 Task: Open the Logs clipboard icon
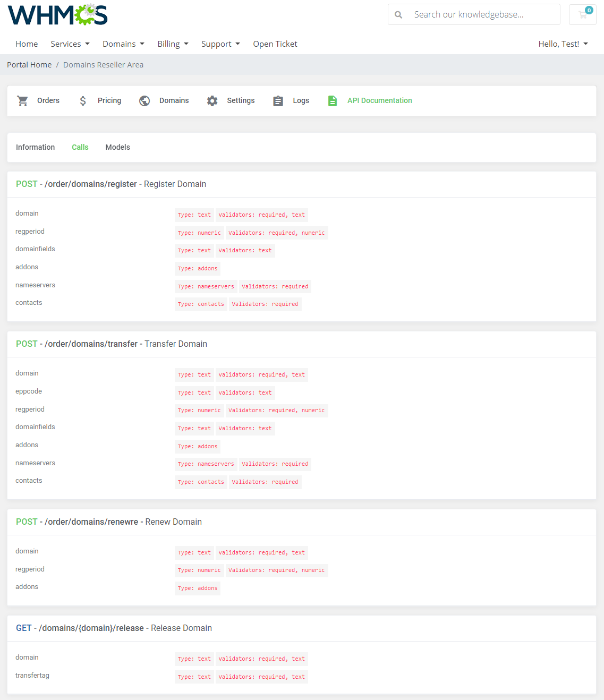pyautogui.click(x=278, y=100)
